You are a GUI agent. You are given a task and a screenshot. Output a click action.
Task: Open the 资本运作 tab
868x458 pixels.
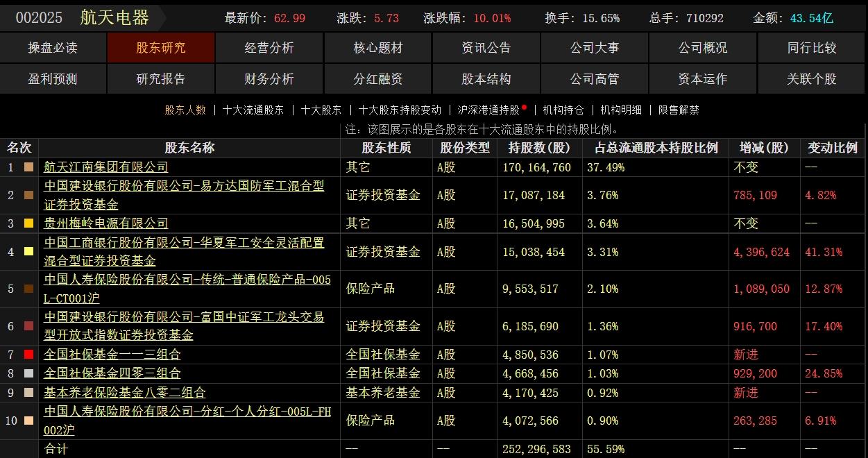(x=703, y=79)
